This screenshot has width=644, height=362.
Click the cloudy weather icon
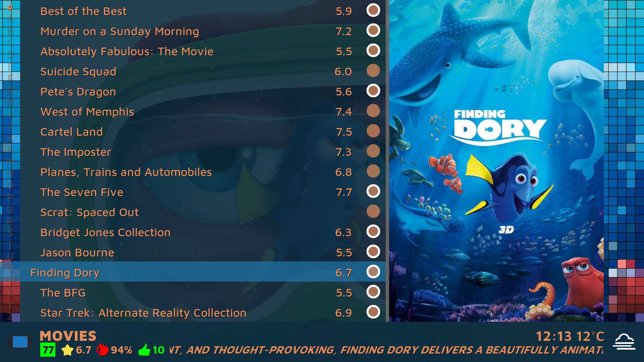click(624, 342)
